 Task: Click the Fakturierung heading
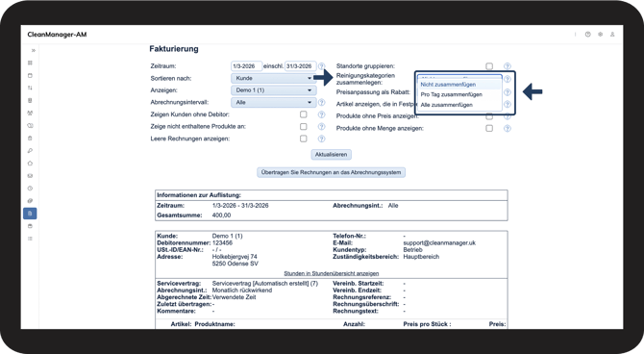point(174,48)
